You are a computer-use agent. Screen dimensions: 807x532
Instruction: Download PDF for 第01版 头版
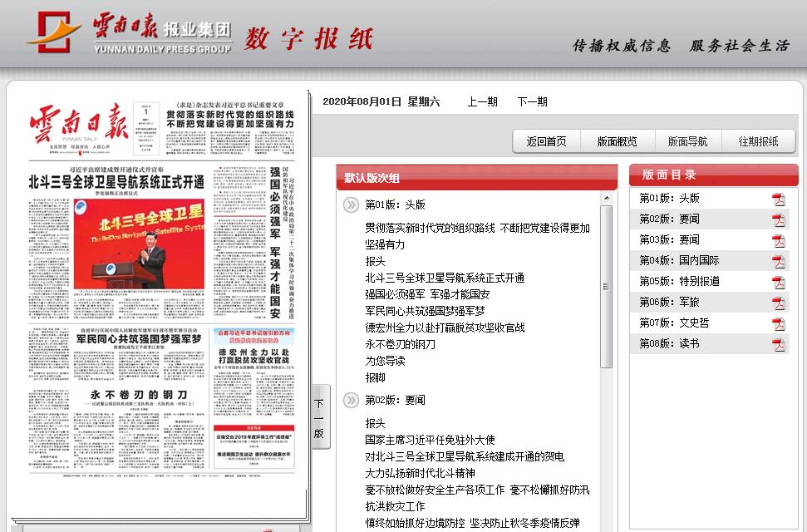point(778,199)
